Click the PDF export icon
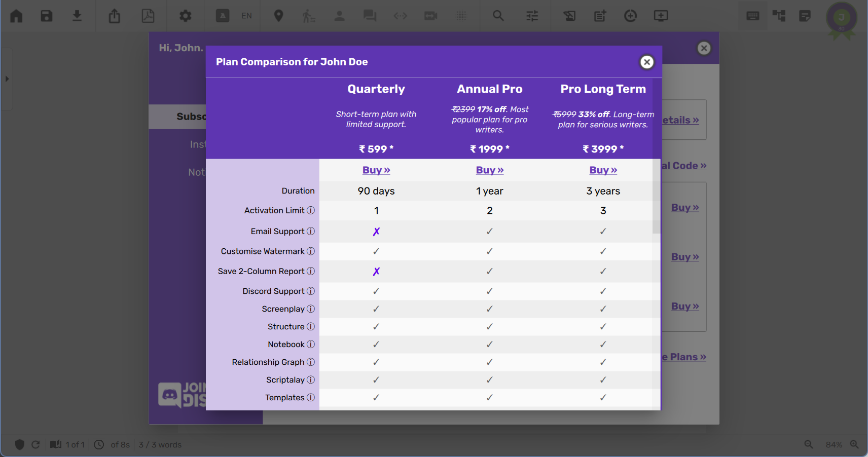Image resolution: width=868 pixels, height=457 pixels. [x=148, y=16]
